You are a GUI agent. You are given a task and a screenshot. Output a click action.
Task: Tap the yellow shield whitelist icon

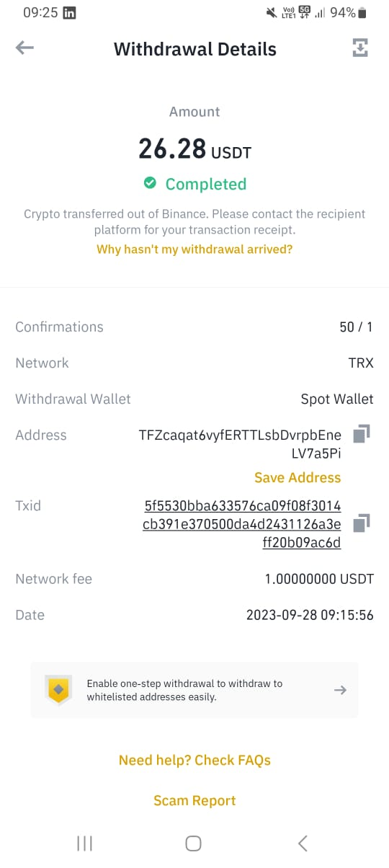coord(59,690)
